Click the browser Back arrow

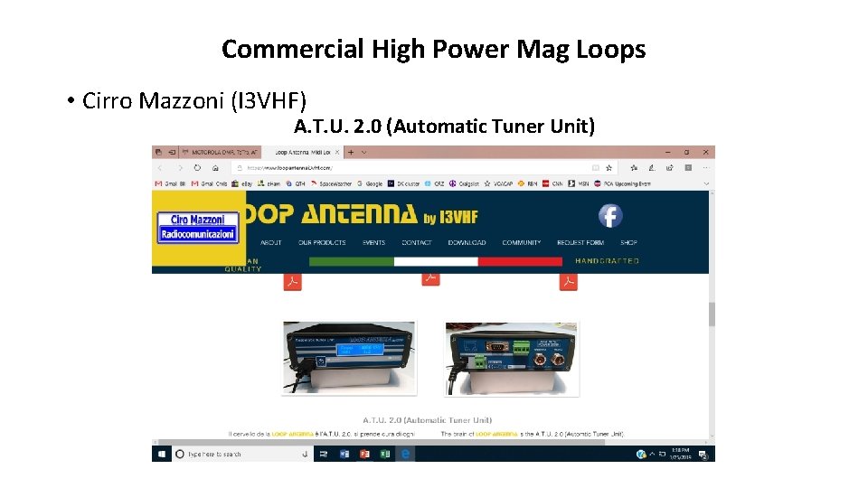160,168
